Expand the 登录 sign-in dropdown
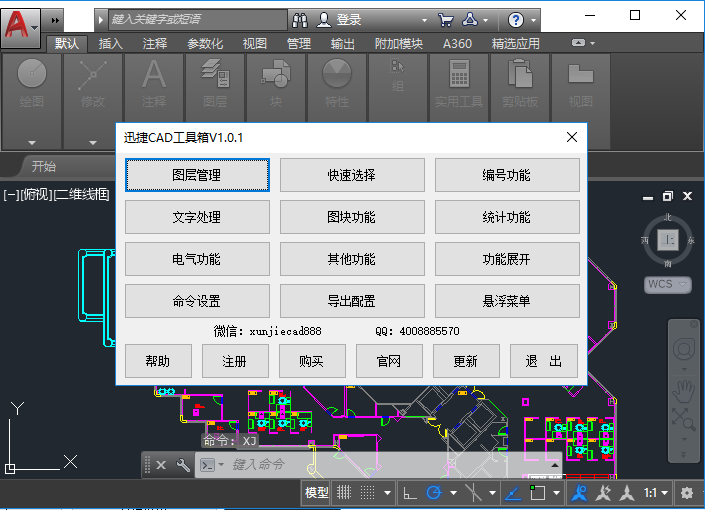Screen dimensions: 705x510 point(424,20)
